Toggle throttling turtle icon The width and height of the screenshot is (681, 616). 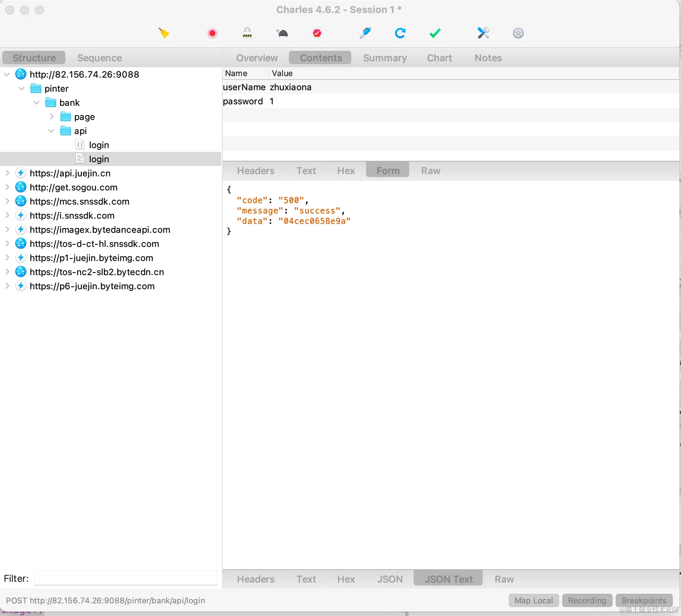click(282, 33)
